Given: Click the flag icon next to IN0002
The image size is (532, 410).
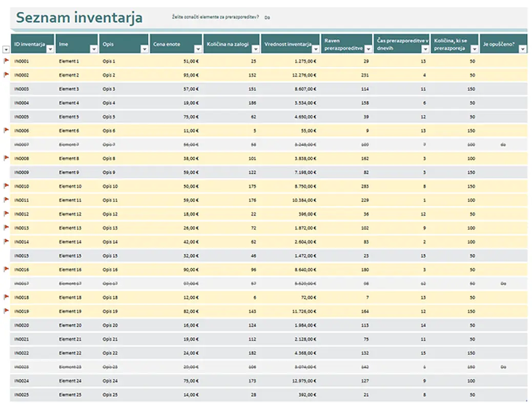Looking at the screenshot, I should [7, 75].
